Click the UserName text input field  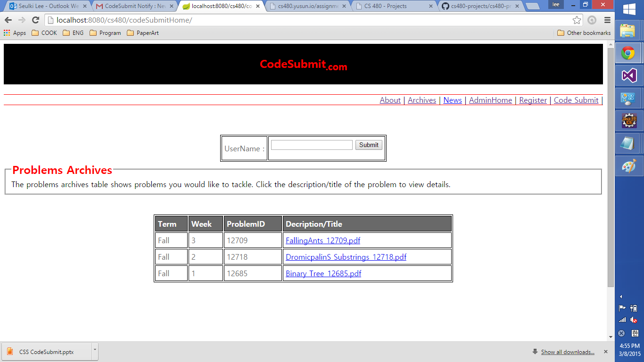tap(312, 145)
